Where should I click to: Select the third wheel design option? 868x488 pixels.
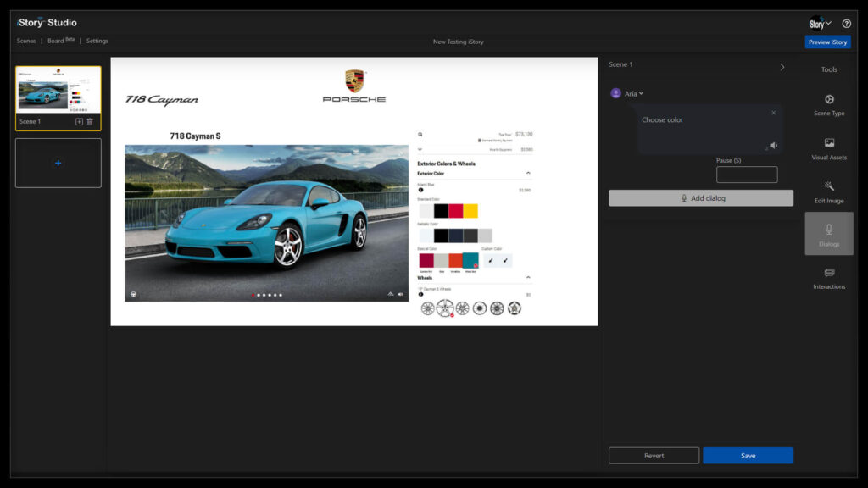pyautogui.click(x=462, y=308)
